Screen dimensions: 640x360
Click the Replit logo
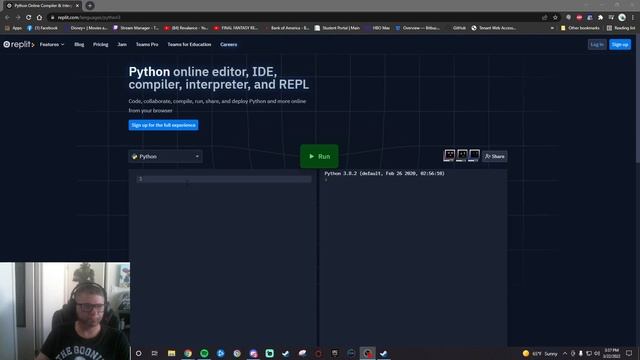(19, 44)
